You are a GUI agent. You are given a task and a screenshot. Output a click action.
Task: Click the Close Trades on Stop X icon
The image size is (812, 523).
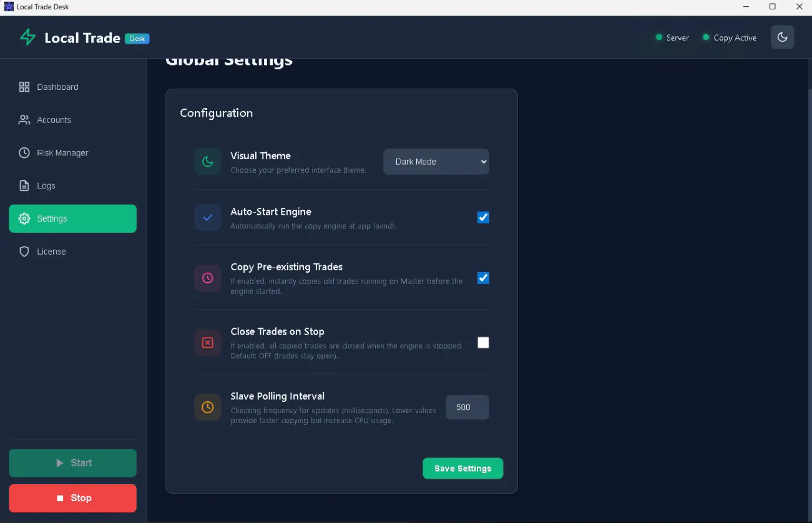[208, 343]
